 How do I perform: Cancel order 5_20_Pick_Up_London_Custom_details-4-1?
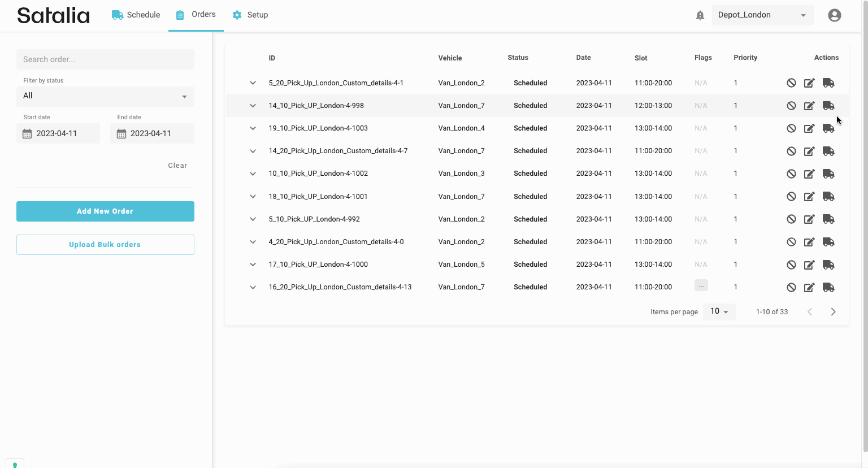pyautogui.click(x=791, y=83)
